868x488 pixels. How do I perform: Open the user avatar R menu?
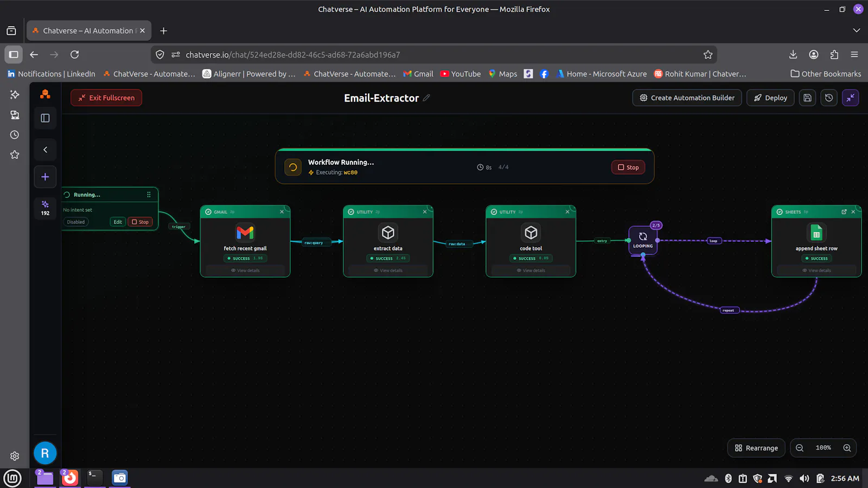click(x=45, y=453)
